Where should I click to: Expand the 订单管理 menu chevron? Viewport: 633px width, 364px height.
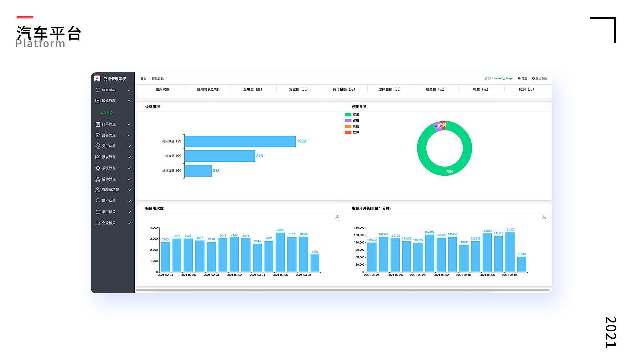coord(129,124)
